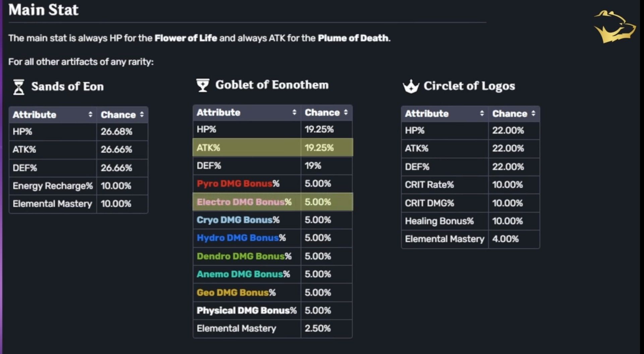Click the goblet icon beside Goblet of Eonothem
This screenshot has width=644, height=354.
click(x=202, y=85)
